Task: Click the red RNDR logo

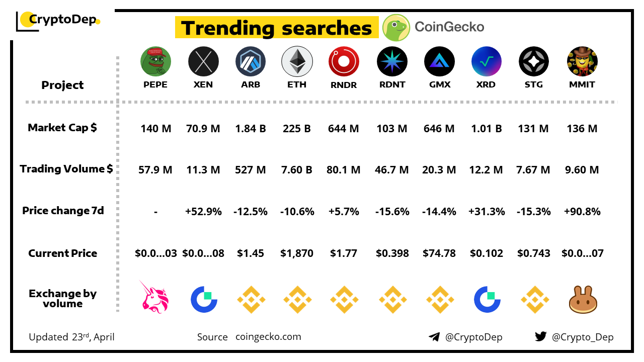Action: (344, 61)
